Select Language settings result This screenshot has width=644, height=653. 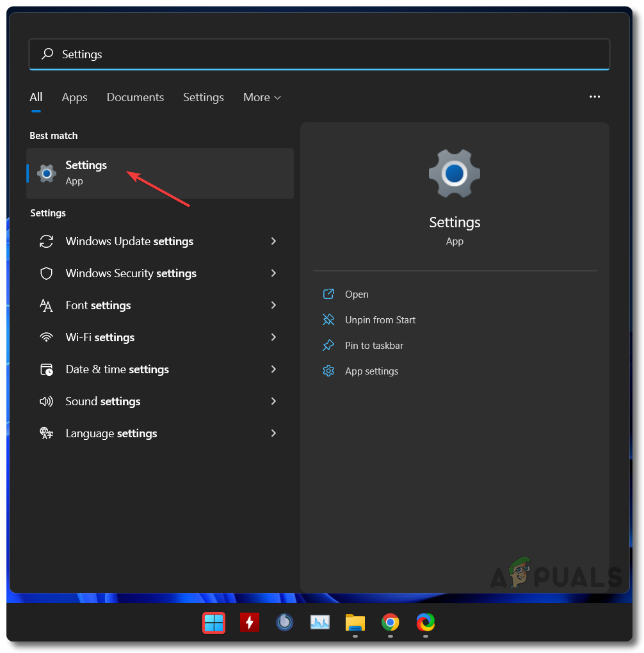coord(160,433)
